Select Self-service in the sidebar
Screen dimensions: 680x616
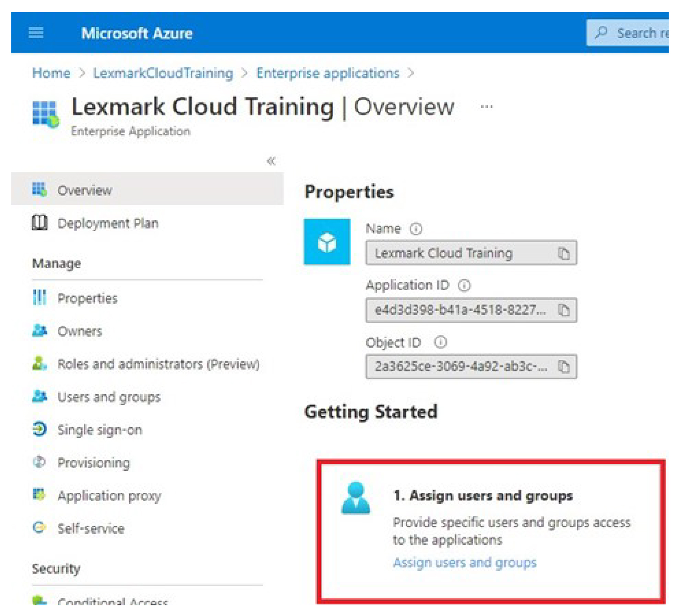click(91, 528)
